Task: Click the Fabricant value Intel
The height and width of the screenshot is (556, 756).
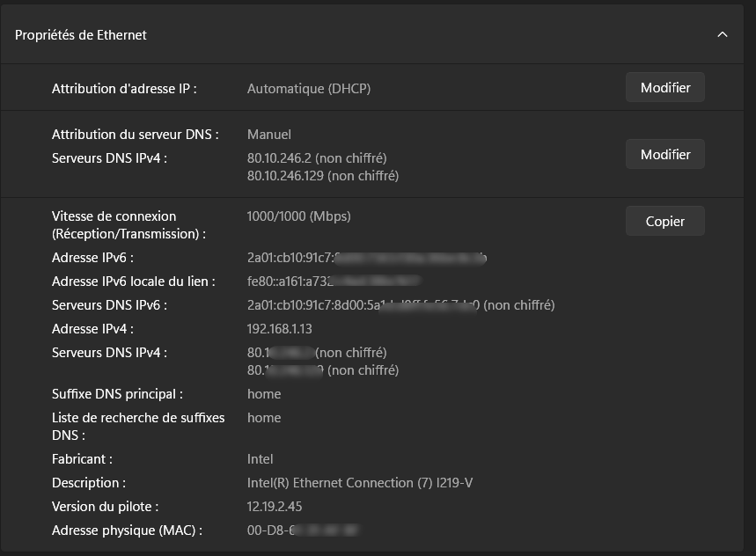Action: (x=261, y=459)
